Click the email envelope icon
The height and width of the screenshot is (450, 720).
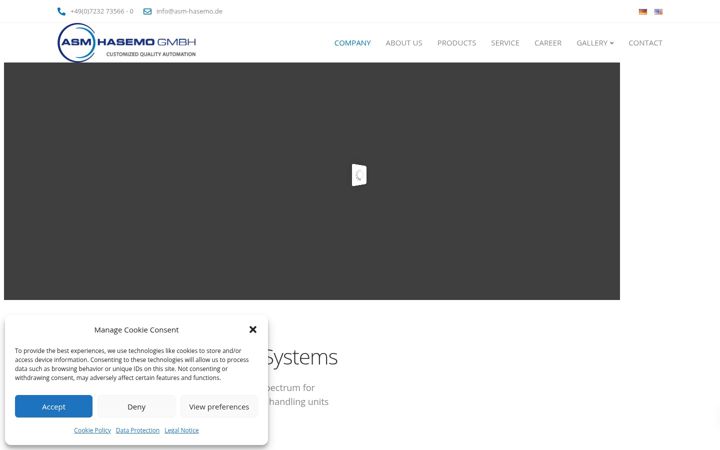click(x=147, y=11)
